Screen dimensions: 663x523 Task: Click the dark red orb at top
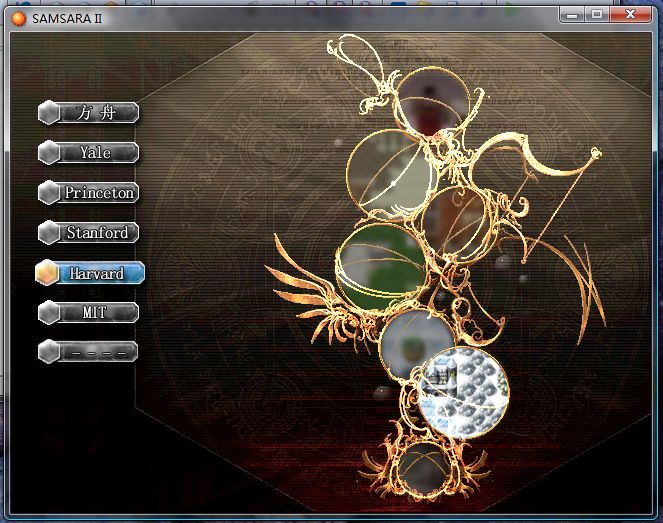pyautogui.click(x=432, y=101)
